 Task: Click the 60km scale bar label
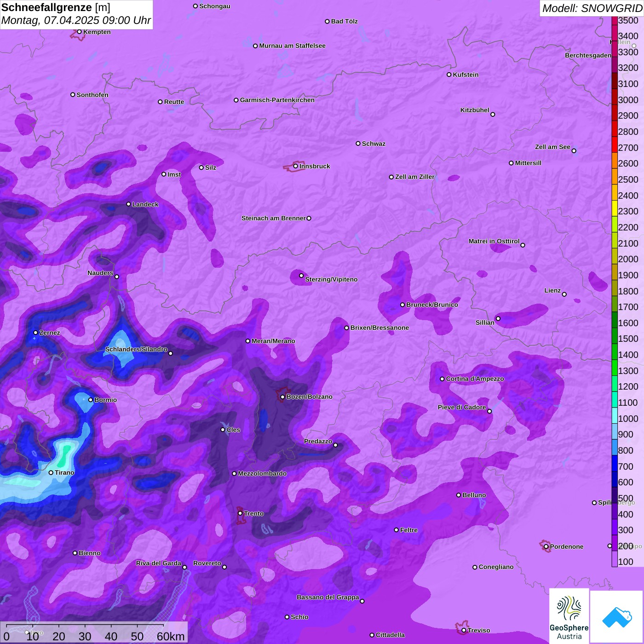click(x=171, y=636)
